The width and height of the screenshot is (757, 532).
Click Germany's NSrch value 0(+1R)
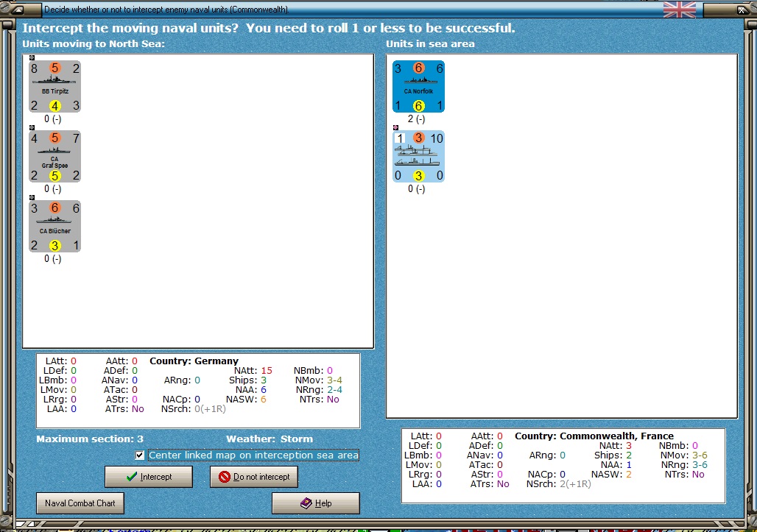point(210,409)
